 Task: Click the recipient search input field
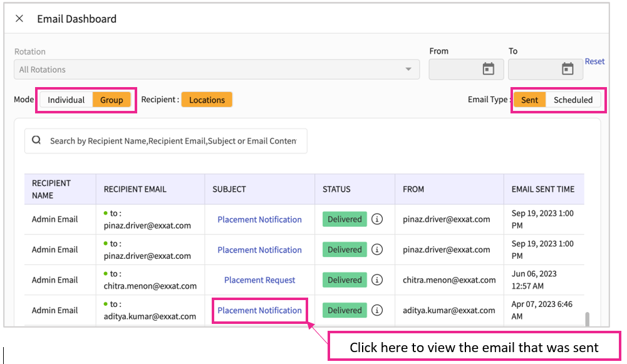tap(172, 141)
